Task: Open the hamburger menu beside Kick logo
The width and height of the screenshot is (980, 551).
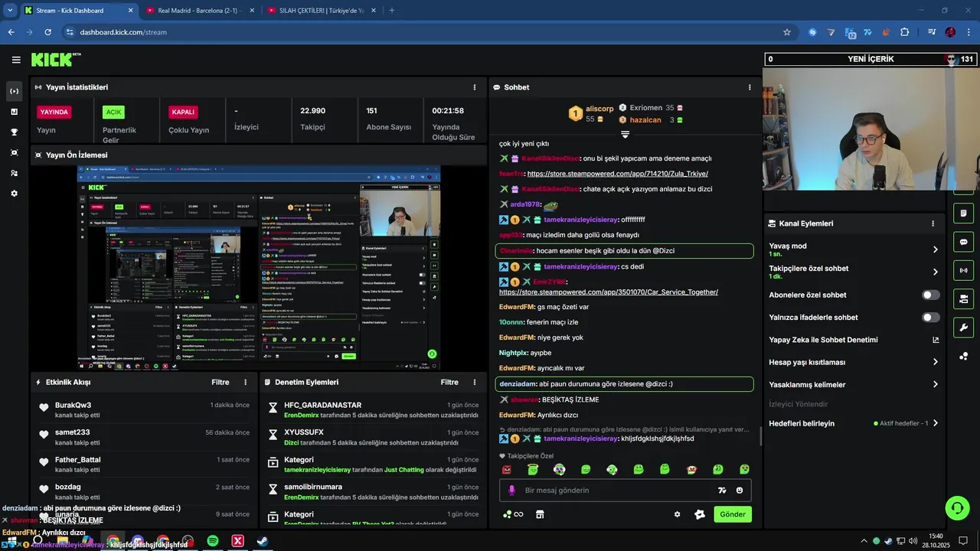Action: 16,60
